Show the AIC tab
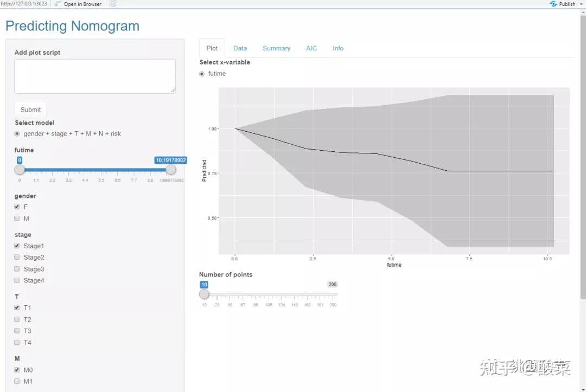 [x=311, y=48]
